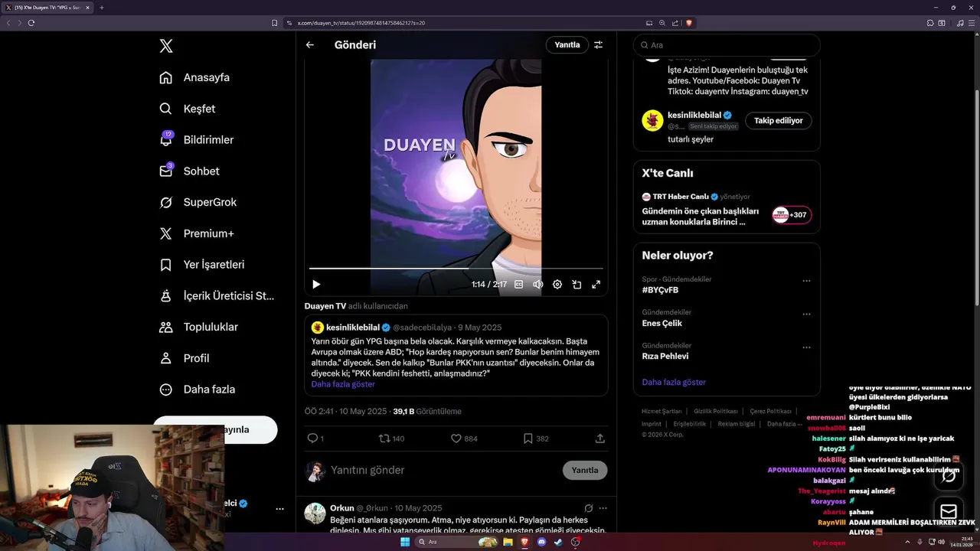
Task: Open a new browser tab
Action: point(101,8)
